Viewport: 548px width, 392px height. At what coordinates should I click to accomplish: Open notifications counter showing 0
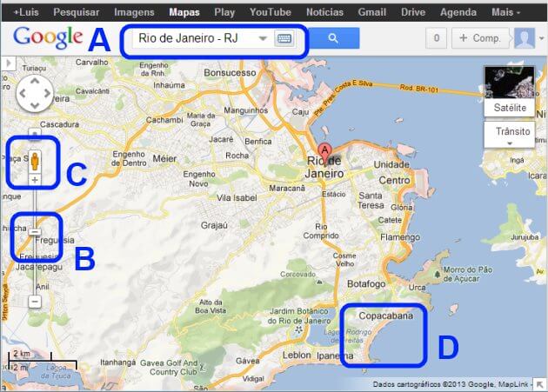tap(436, 38)
